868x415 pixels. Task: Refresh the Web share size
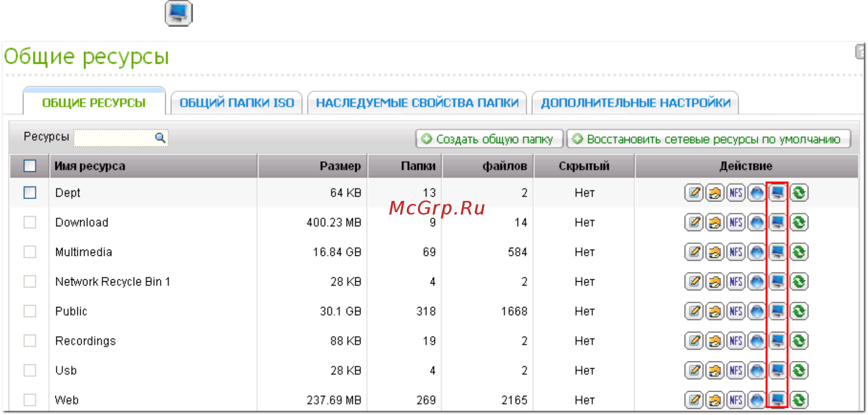799,400
